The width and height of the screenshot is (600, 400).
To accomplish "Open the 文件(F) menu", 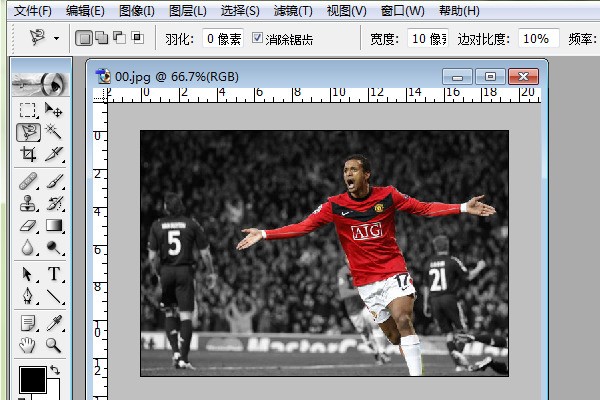I will pyautogui.click(x=31, y=11).
